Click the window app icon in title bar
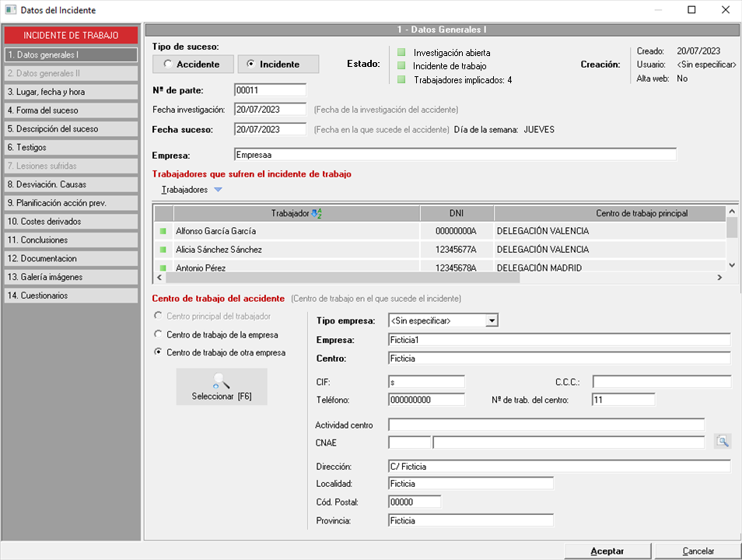The width and height of the screenshot is (742, 560). 10,10
